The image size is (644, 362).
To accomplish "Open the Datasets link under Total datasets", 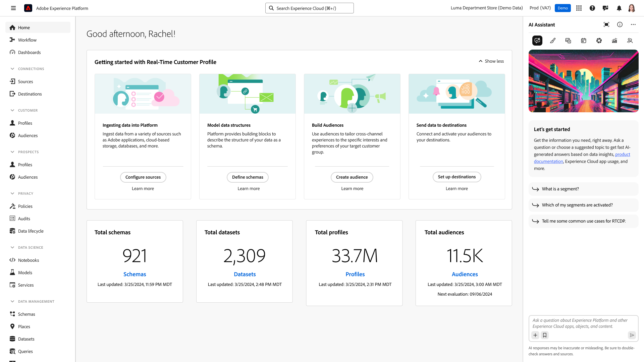I will (245, 274).
